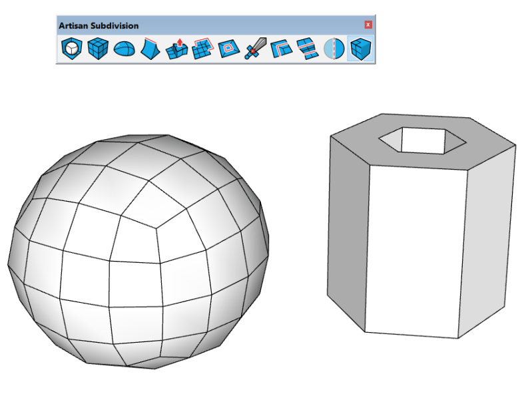Select the subdivided sphere mesh object

pyautogui.click(x=138, y=252)
